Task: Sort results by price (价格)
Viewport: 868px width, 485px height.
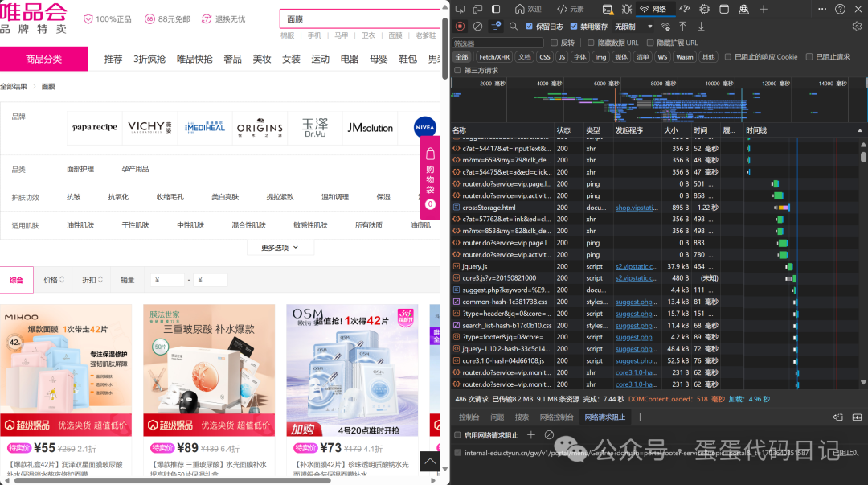Action: pos(55,280)
